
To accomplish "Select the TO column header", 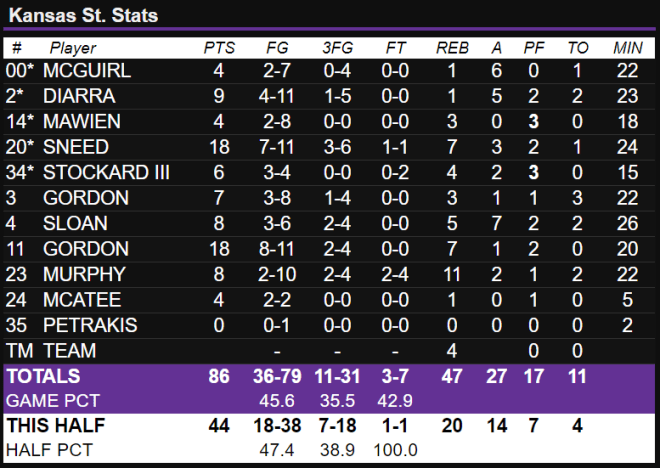I will [578, 48].
